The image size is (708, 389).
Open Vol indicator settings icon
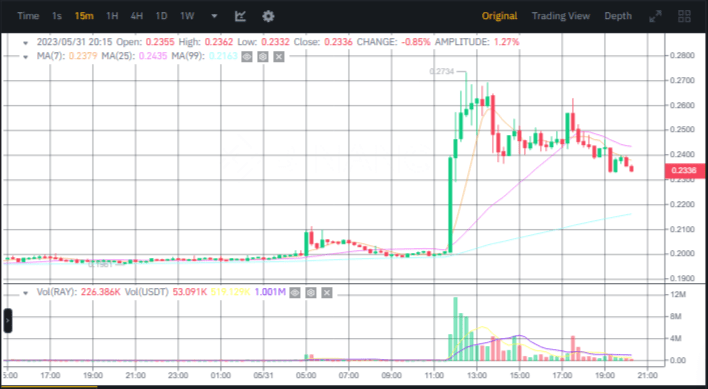[x=311, y=293]
